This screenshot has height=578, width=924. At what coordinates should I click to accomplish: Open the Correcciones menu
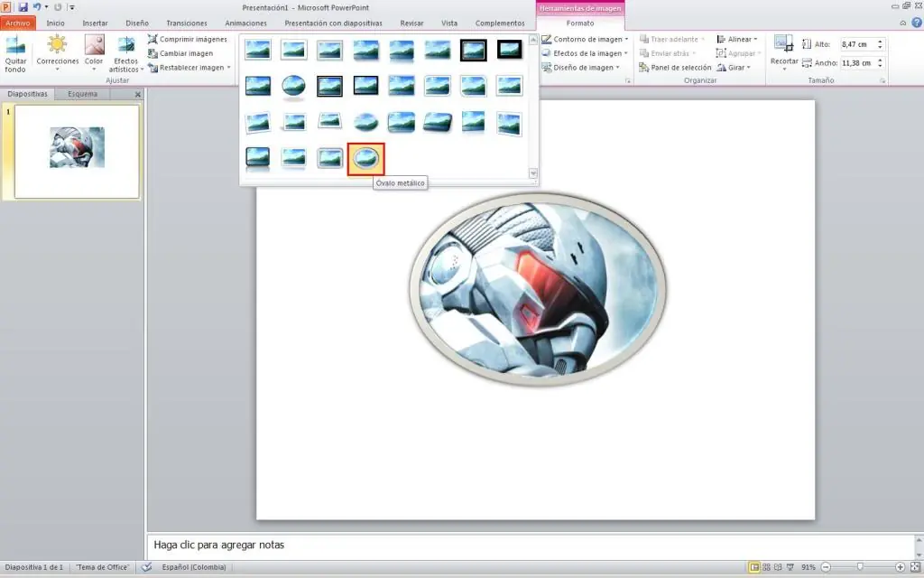(57, 53)
